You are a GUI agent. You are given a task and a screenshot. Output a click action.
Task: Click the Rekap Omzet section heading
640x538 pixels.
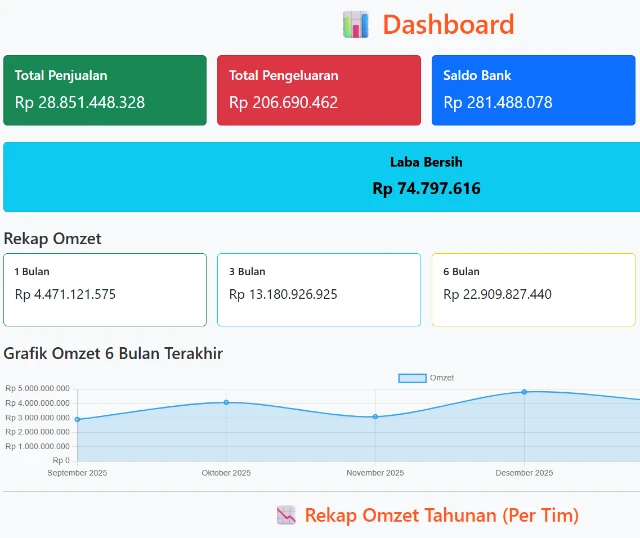[52, 238]
